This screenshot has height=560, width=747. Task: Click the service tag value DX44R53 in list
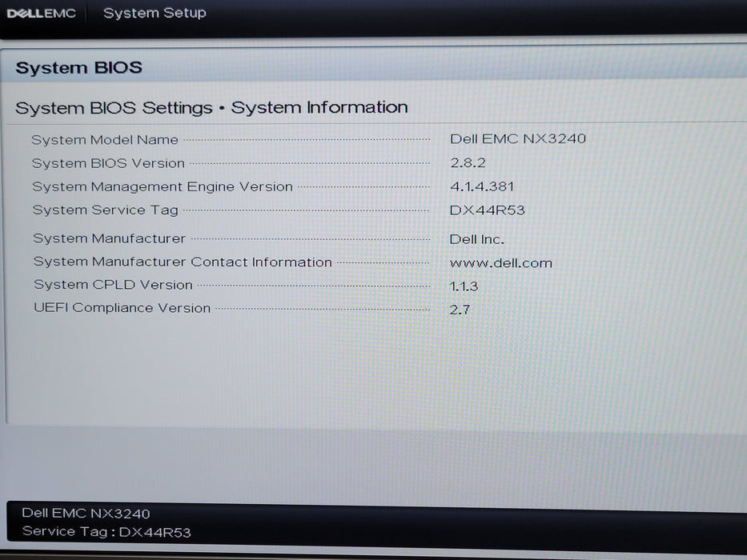point(488,210)
